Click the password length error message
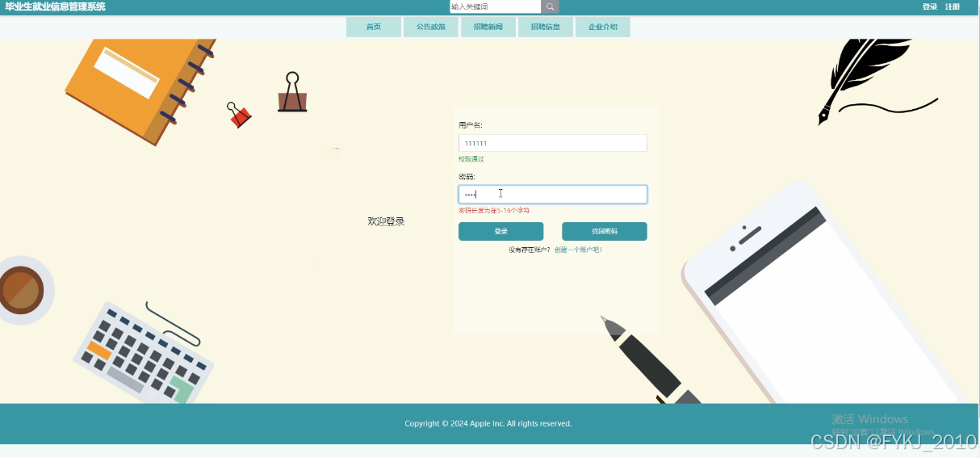The height and width of the screenshot is (458, 980). pyautogui.click(x=494, y=211)
